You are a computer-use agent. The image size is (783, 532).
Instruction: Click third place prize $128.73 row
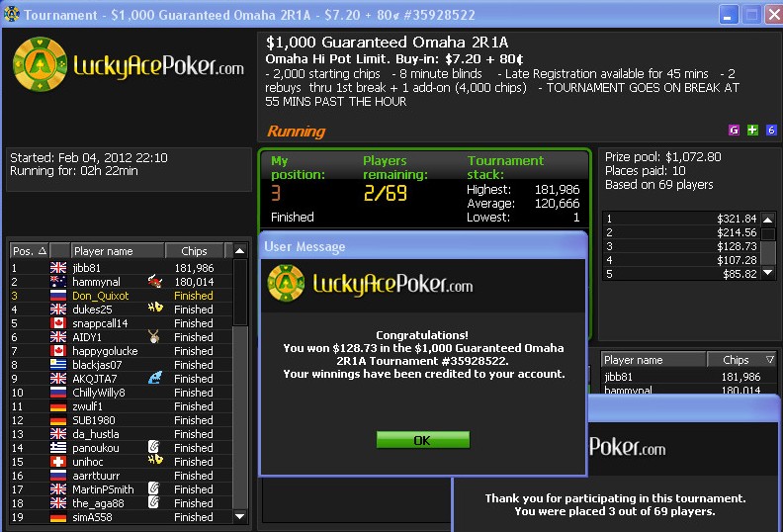[682, 246]
